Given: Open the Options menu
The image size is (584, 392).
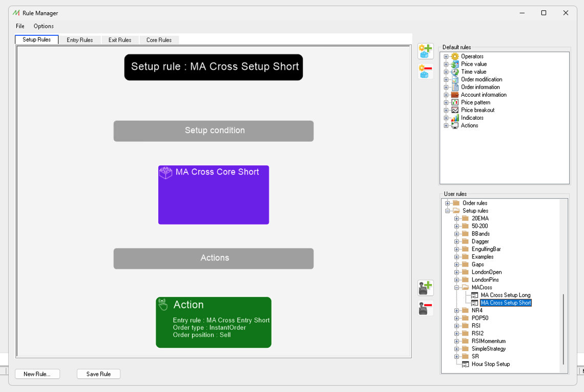Looking at the screenshot, I should point(44,26).
